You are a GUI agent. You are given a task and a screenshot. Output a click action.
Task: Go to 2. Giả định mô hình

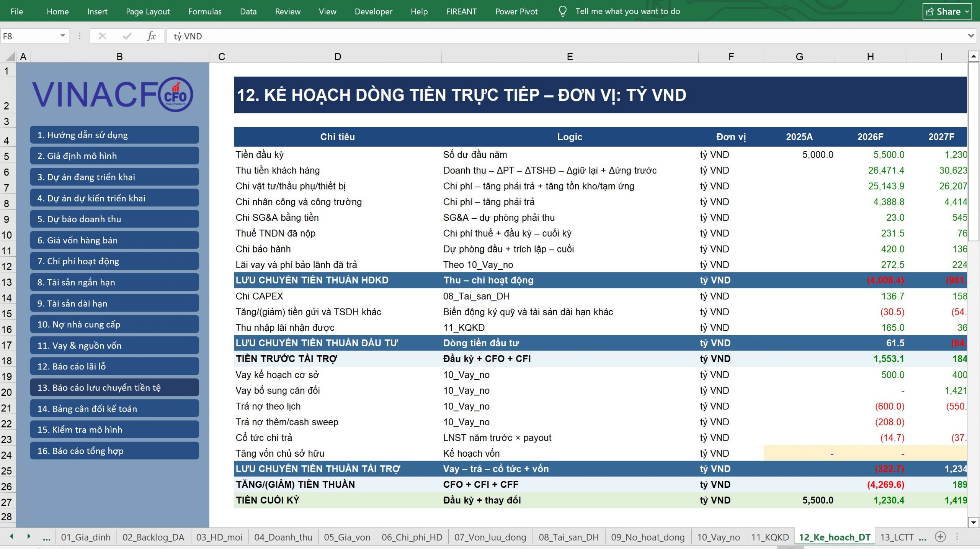[x=114, y=156]
